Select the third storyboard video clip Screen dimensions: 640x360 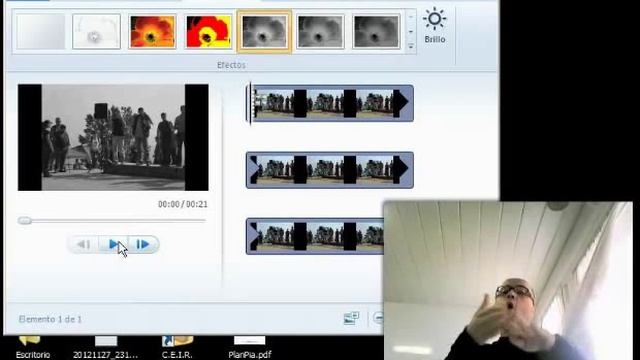point(315,236)
